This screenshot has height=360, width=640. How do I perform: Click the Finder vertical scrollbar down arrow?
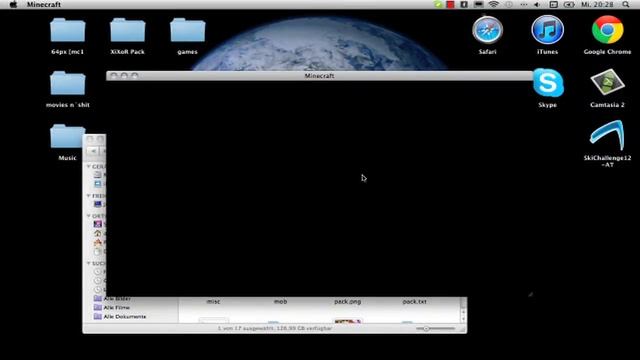point(463,319)
